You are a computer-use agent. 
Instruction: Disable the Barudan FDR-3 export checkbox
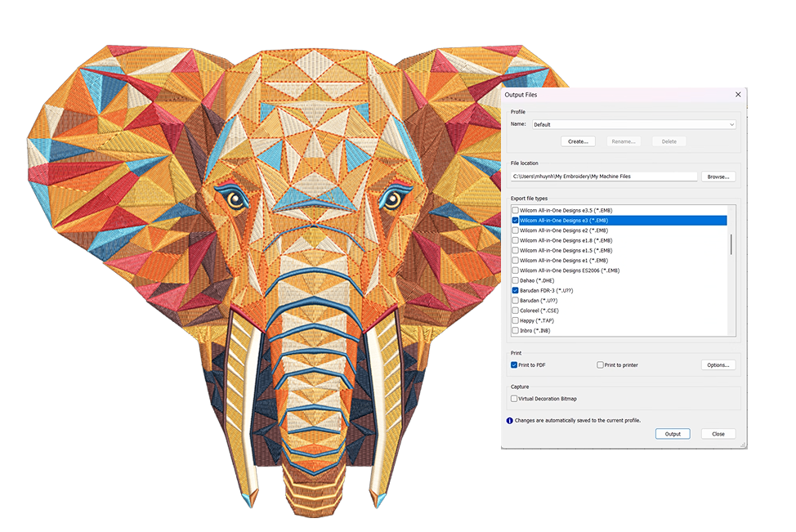pyautogui.click(x=515, y=290)
